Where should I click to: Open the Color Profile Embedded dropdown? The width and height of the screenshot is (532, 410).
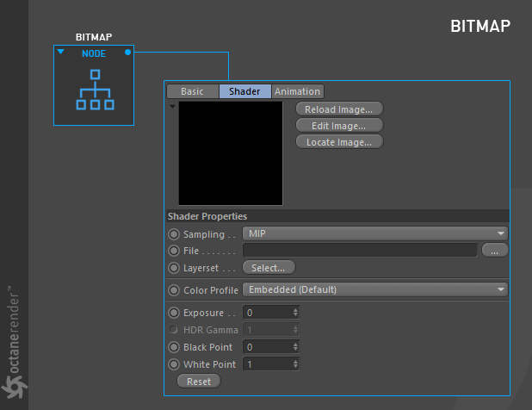(x=375, y=289)
